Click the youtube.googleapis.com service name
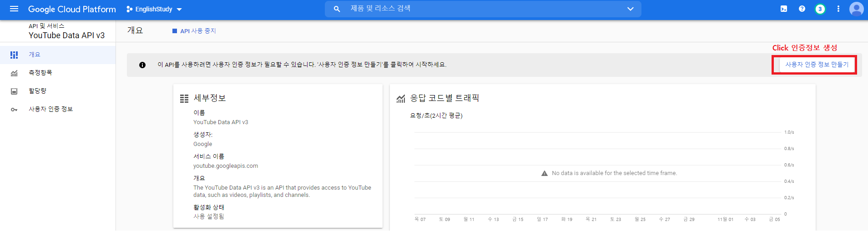Viewport: 868px width, 231px height. [226, 166]
